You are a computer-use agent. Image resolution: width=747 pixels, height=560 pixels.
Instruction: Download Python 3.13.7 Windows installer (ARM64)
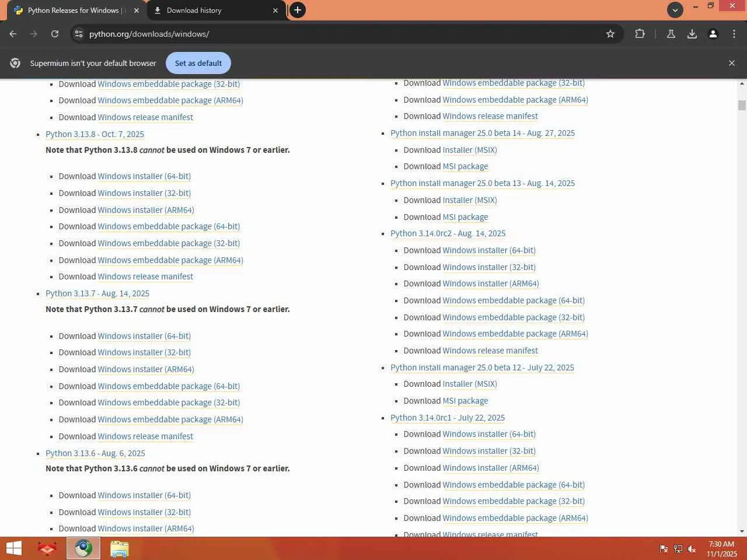point(146,369)
